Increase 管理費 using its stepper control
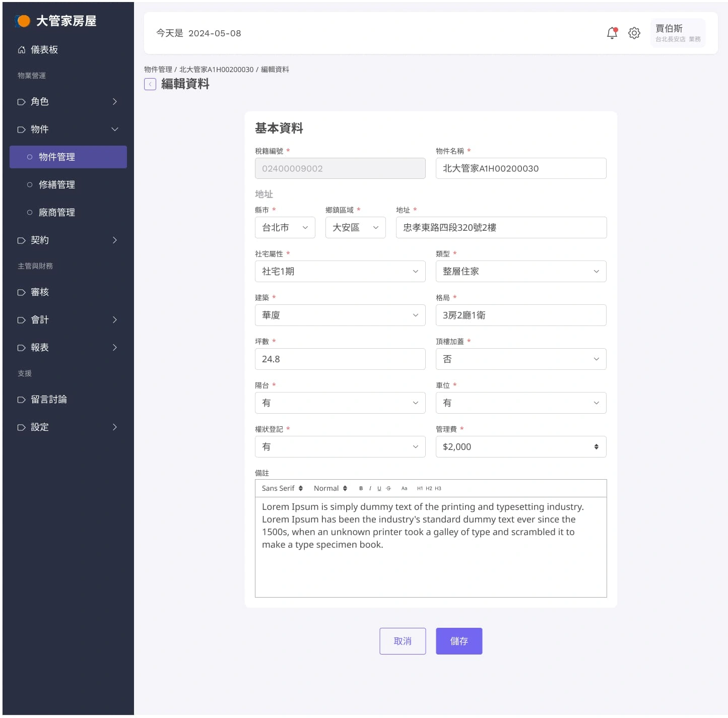Image resolution: width=728 pixels, height=718 pixels. [595, 444]
